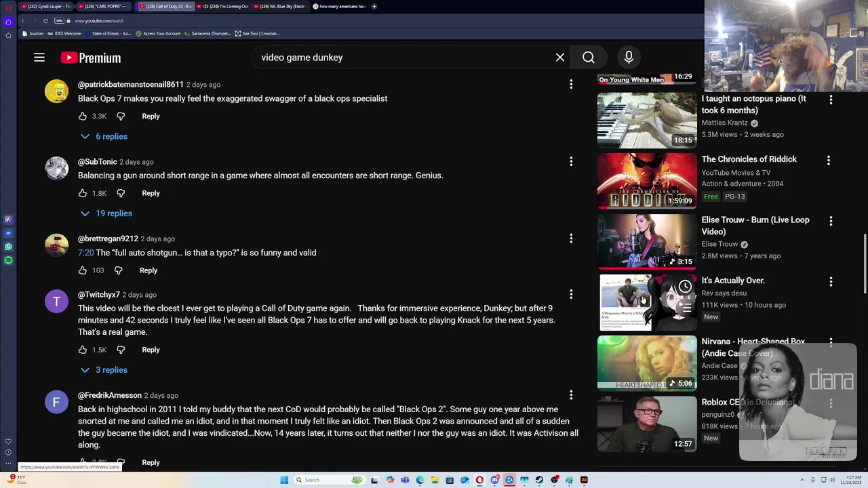Viewport: 868px width, 488px height.
Task: Open @FredrikArnesson channel link
Action: click(110, 395)
